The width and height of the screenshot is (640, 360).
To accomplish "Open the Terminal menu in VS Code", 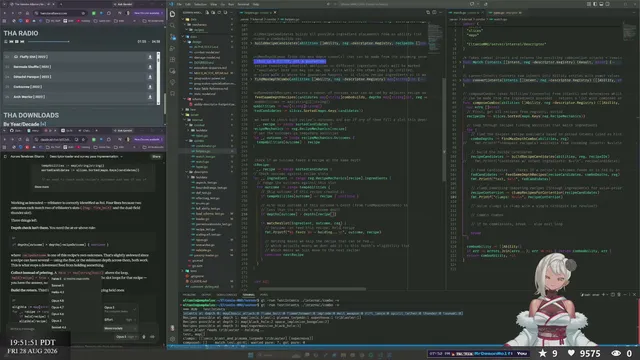I will [243, 4].
